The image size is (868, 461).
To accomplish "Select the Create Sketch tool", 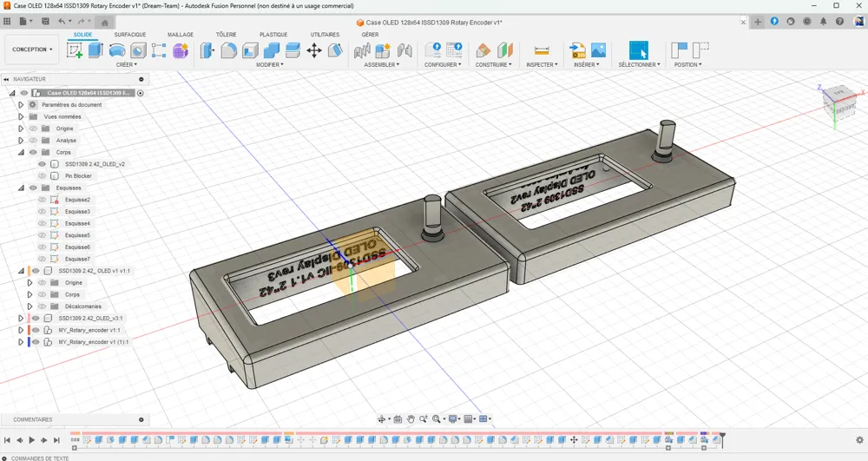I will click(x=74, y=50).
